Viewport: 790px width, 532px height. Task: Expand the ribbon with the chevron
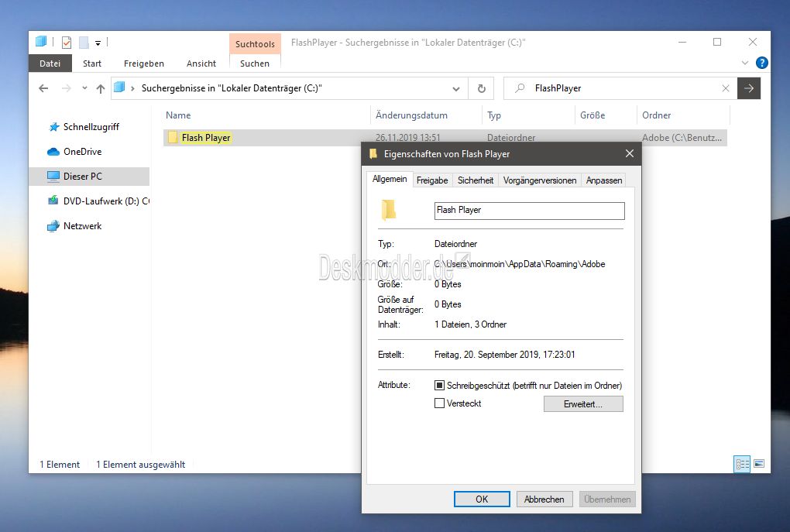coord(746,63)
